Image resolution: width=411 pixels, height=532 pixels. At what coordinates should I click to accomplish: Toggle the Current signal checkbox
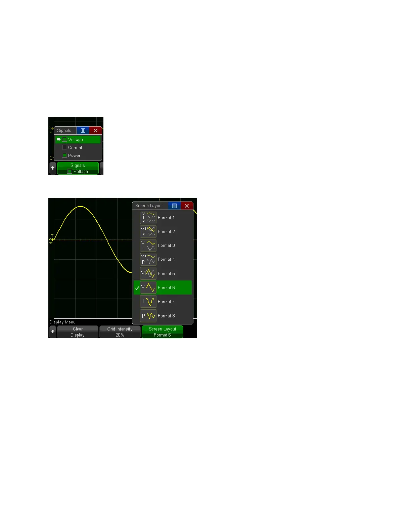64,147
